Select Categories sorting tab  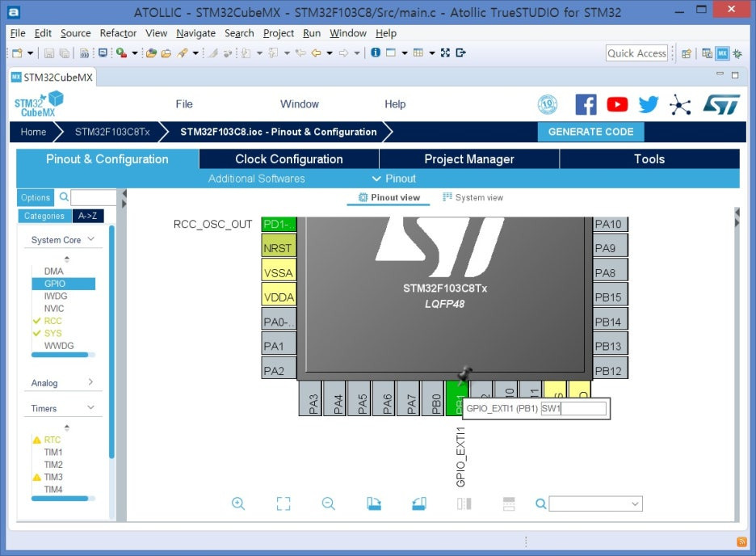pos(44,216)
